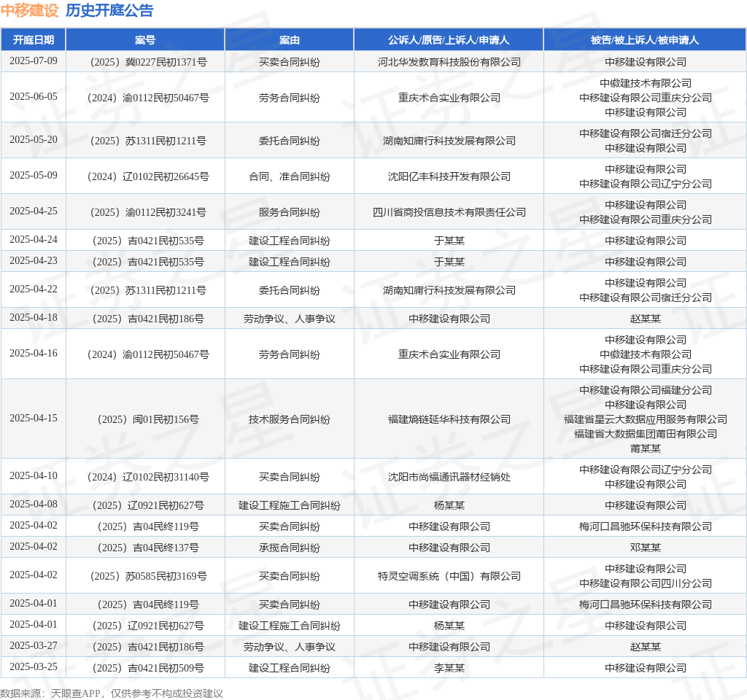747x700 pixels.
Task: Click plaintiff 四川省商投信息技术有限责任公司
Action: (x=449, y=212)
